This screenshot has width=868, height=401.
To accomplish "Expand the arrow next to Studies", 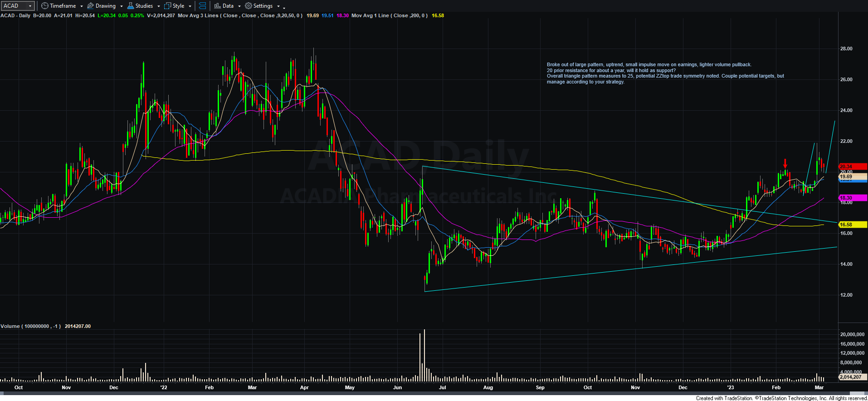I will (x=159, y=6).
